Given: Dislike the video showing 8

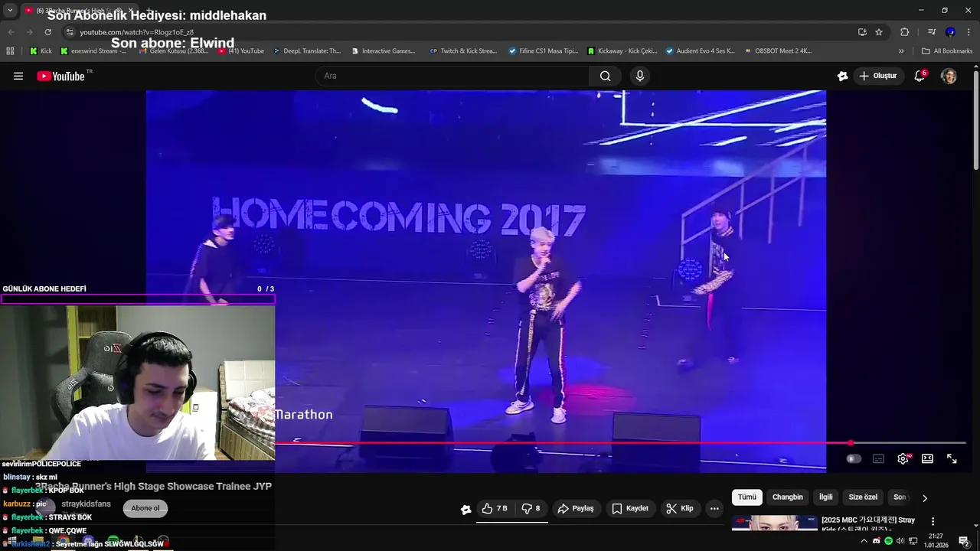Looking at the screenshot, I should click(531, 508).
